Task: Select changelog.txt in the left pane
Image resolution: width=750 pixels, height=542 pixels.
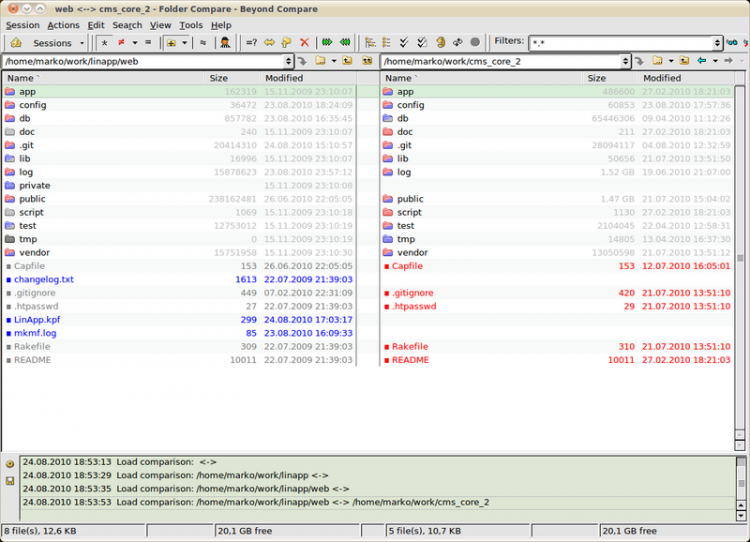Action: pyautogui.click(x=43, y=279)
